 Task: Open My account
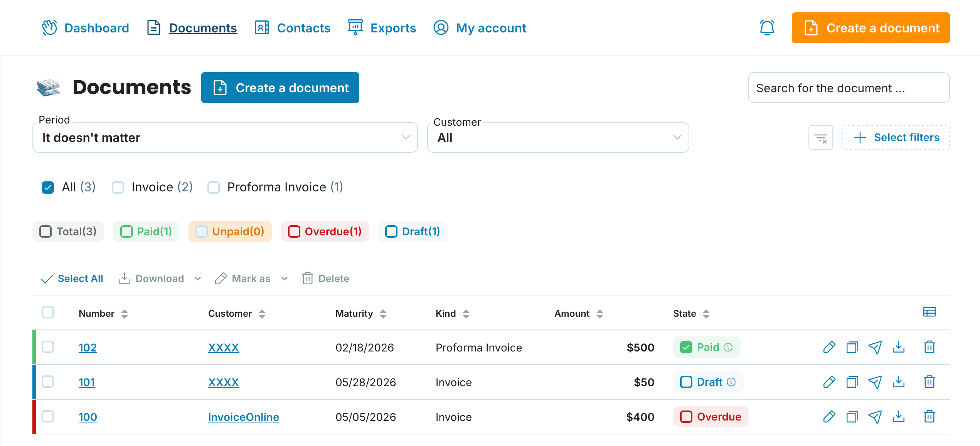point(480,28)
